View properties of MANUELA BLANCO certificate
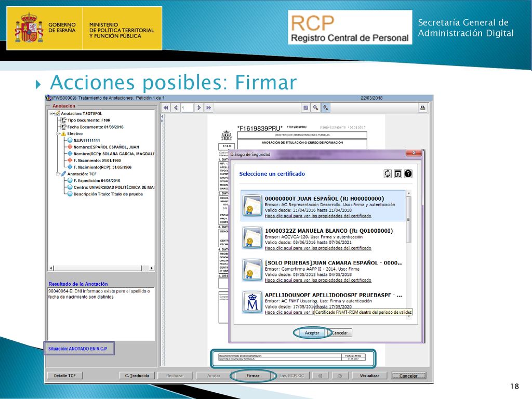The width and height of the screenshot is (532, 399). pyautogui.click(x=318, y=248)
